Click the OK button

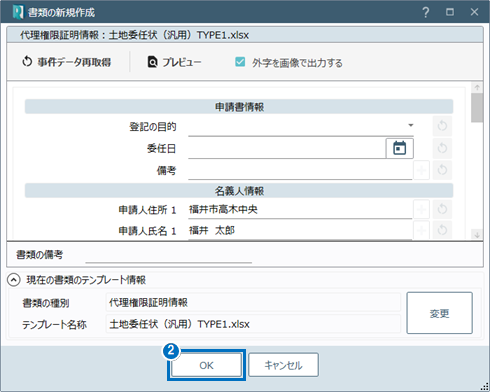pyautogui.click(x=206, y=365)
